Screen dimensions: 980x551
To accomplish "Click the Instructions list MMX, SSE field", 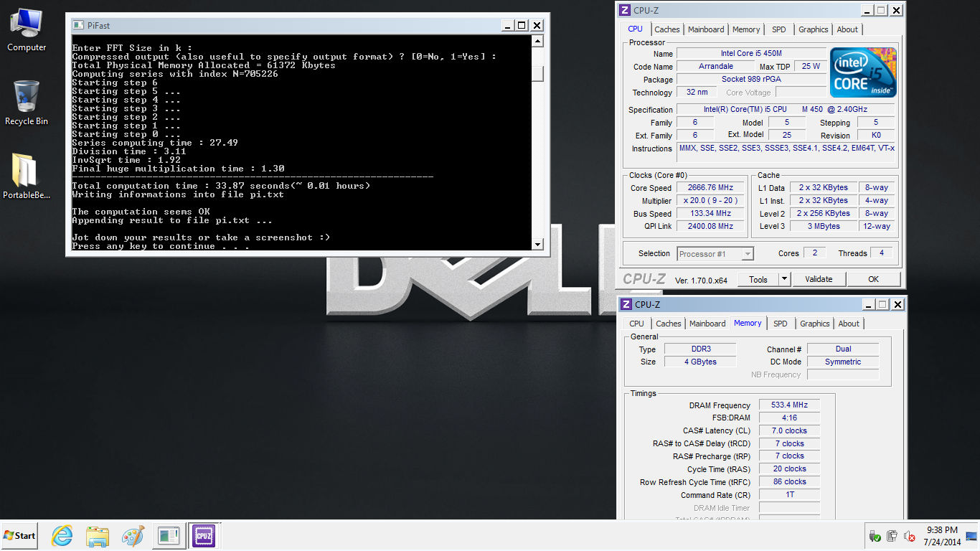I will 786,152.
